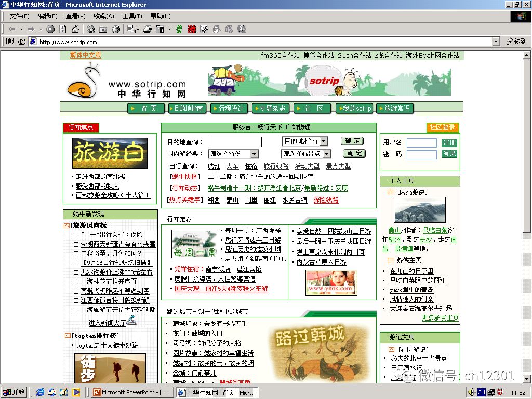Open the 工具(T) menu
532x399 pixels.
(132, 16)
